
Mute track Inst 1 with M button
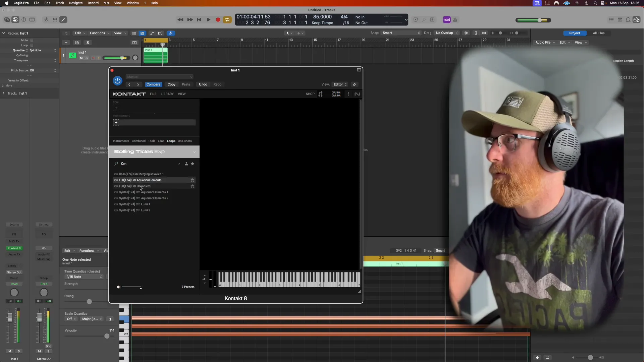click(x=81, y=58)
